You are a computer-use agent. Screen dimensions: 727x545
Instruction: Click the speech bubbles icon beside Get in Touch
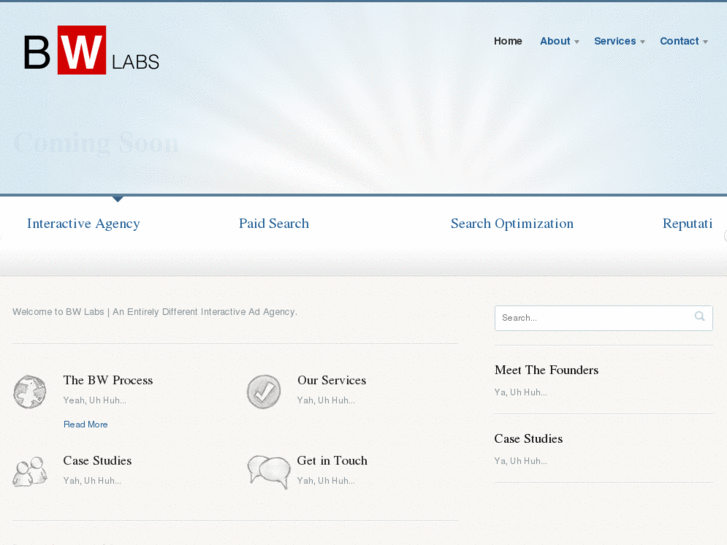[269, 472]
